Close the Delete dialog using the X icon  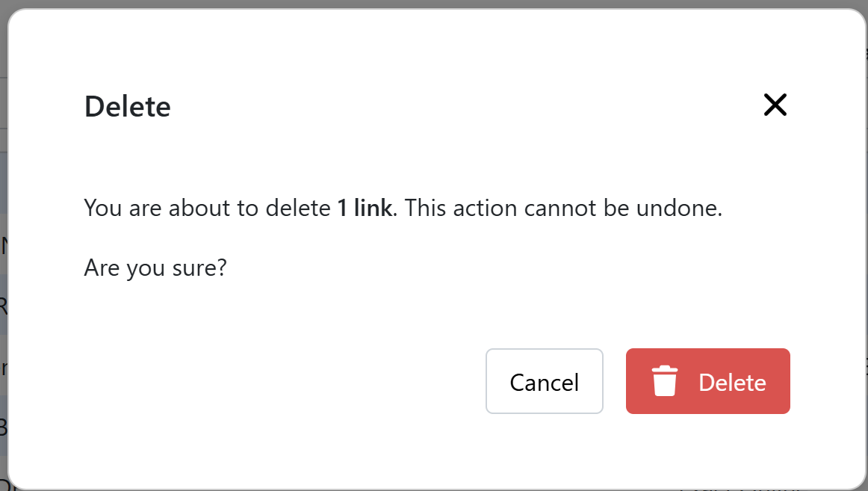(x=775, y=105)
